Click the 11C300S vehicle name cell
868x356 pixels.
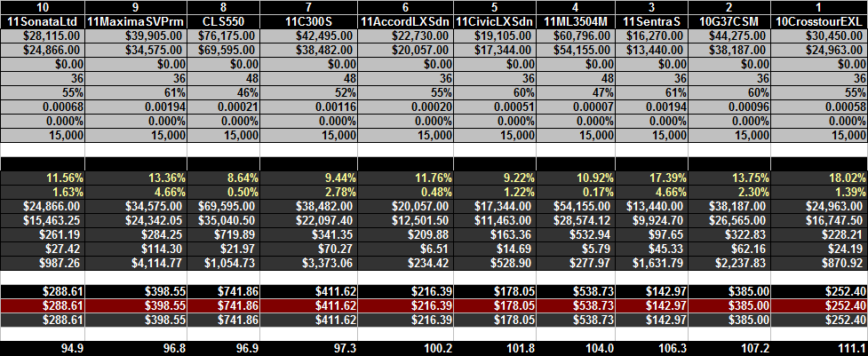pos(308,22)
